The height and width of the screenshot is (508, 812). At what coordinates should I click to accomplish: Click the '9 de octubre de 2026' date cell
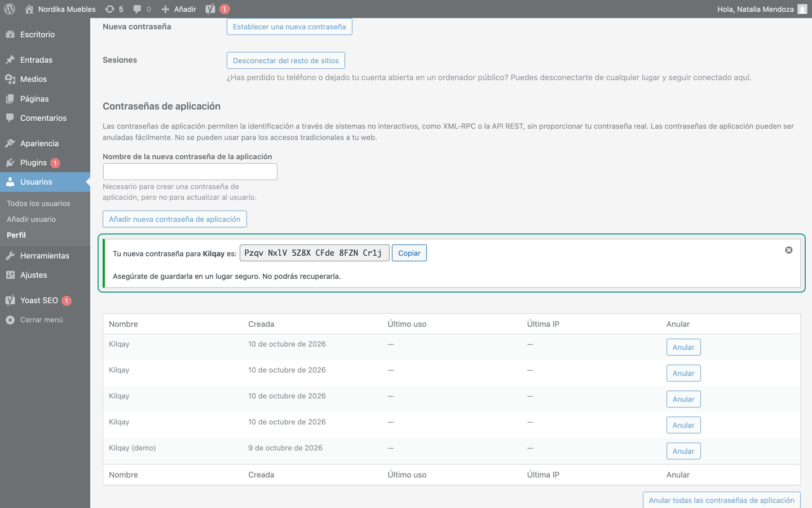pos(285,448)
